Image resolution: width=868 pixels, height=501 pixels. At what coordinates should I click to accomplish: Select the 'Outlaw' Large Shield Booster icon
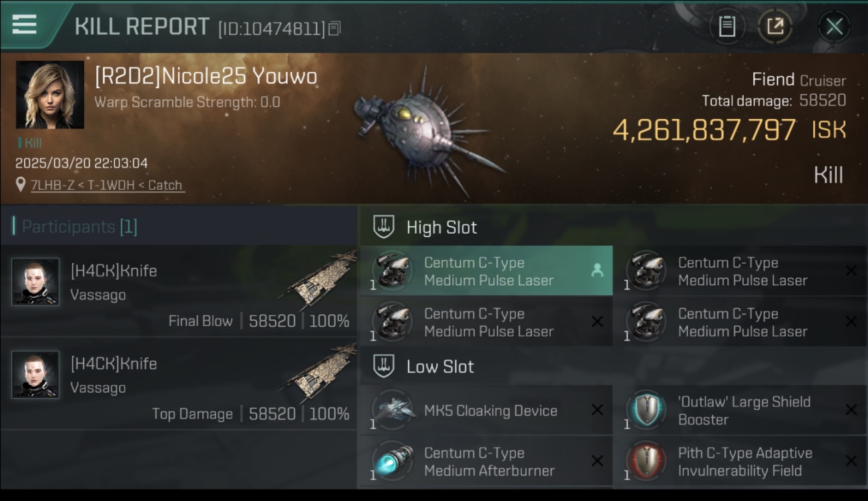coord(646,410)
